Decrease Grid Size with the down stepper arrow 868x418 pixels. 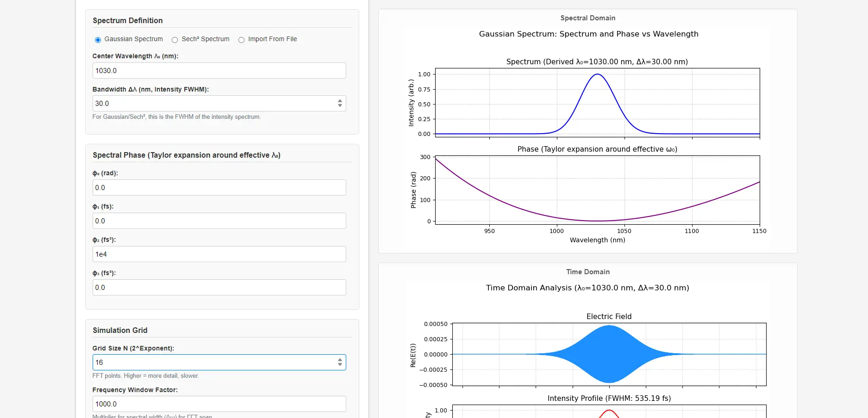coord(339,365)
